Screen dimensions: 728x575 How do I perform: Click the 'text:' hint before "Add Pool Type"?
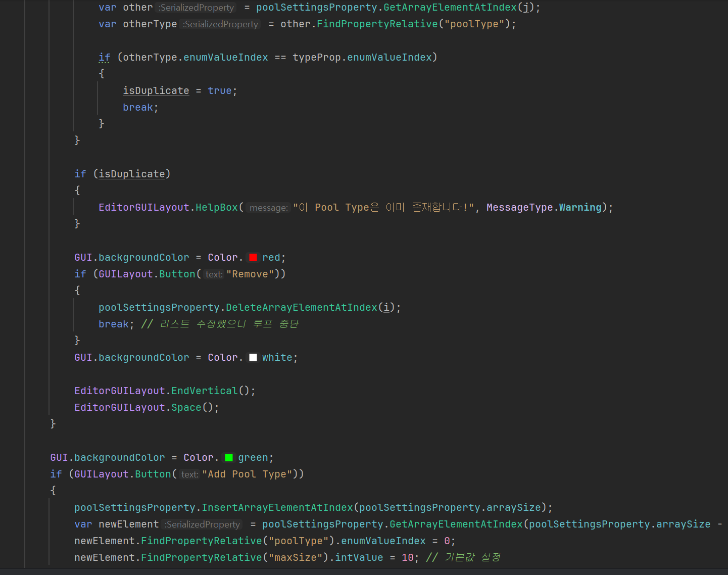click(189, 474)
